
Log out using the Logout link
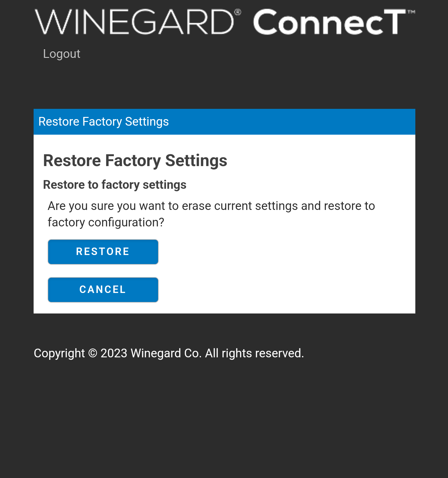(x=62, y=54)
